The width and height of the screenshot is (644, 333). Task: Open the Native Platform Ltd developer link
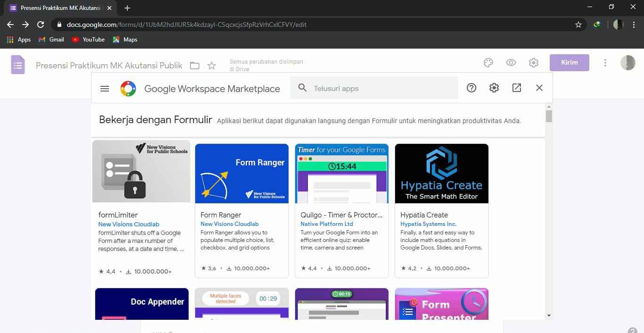pos(327,224)
